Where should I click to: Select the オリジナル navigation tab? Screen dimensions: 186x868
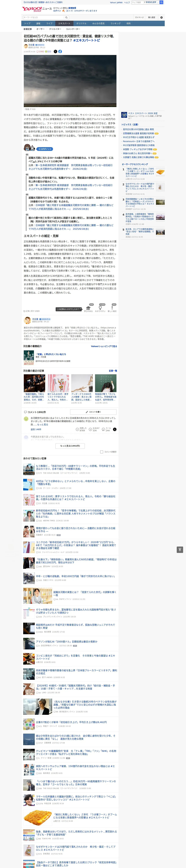[81, 24]
